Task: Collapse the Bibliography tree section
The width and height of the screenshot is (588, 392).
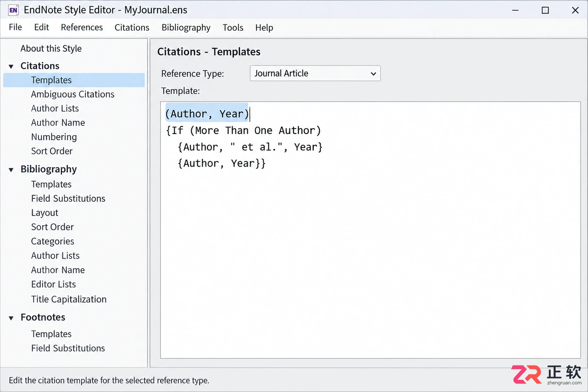Action: tap(11, 169)
